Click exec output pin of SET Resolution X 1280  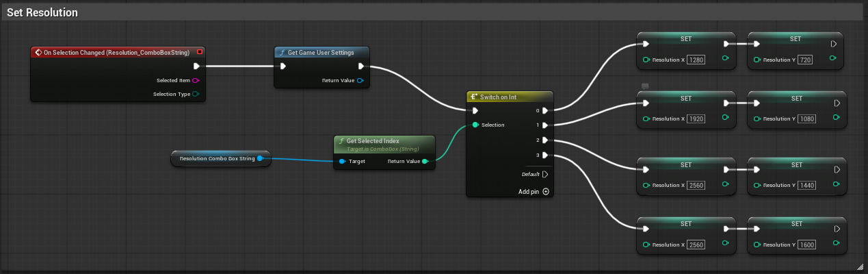726,44
